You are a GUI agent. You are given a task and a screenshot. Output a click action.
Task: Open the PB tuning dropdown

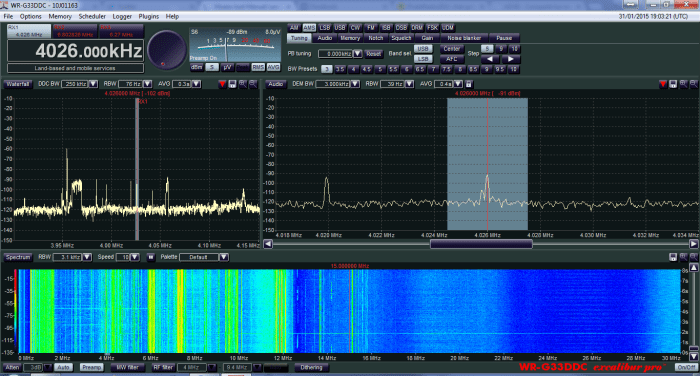[357, 54]
